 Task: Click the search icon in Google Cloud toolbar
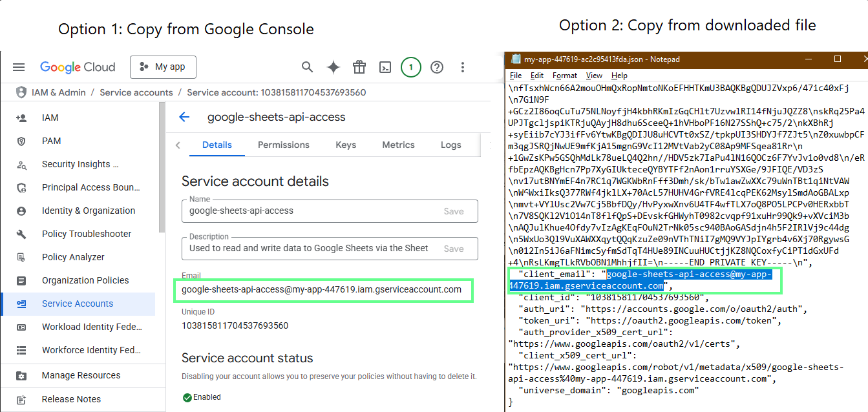(x=307, y=67)
